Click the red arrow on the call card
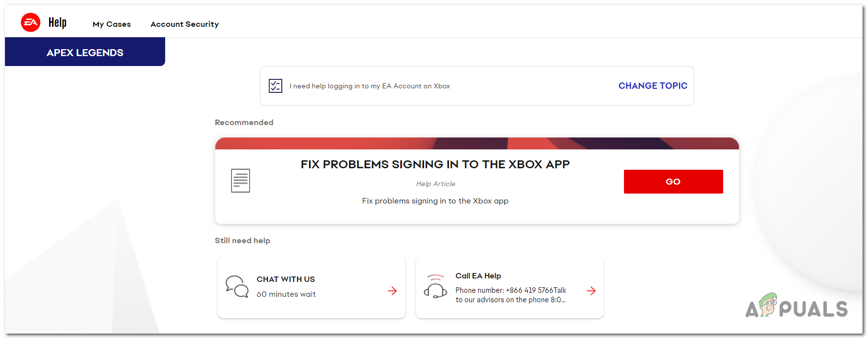Screen dimensions: 868x339 tap(591, 291)
